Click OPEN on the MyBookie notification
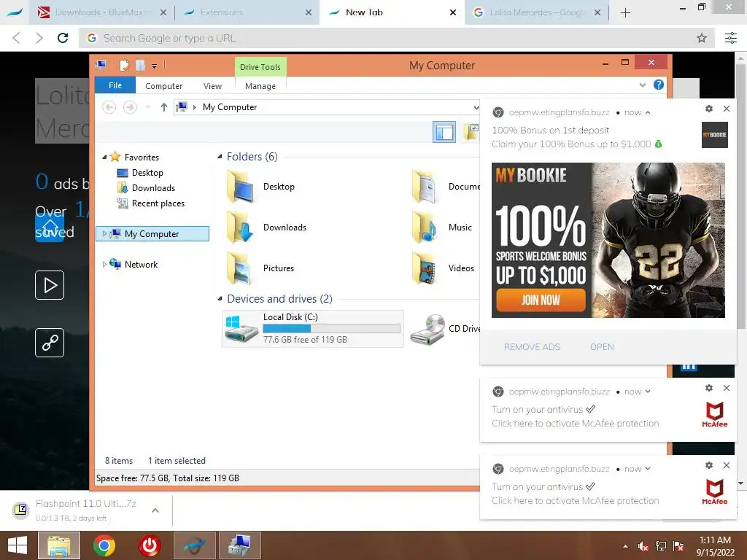 click(x=602, y=347)
